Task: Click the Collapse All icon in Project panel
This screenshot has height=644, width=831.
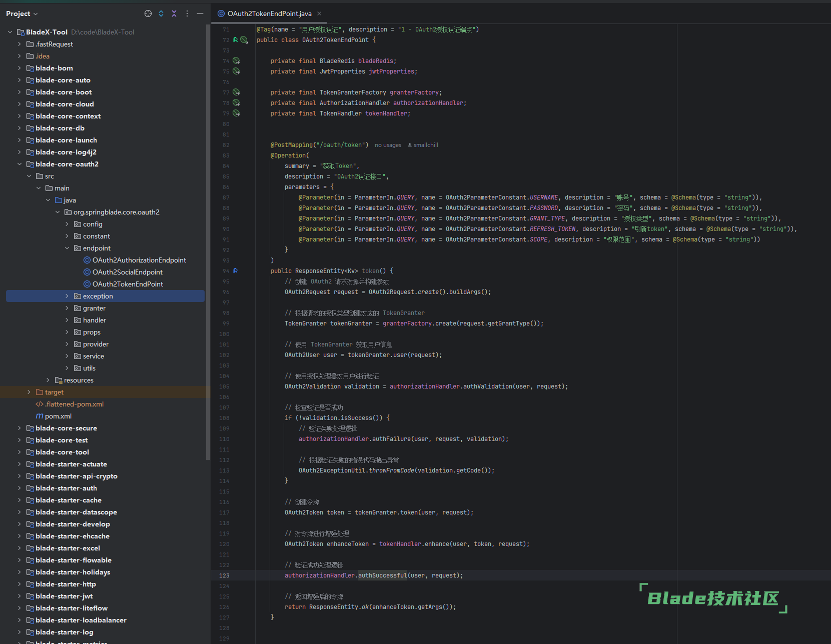Action: [x=174, y=13]
